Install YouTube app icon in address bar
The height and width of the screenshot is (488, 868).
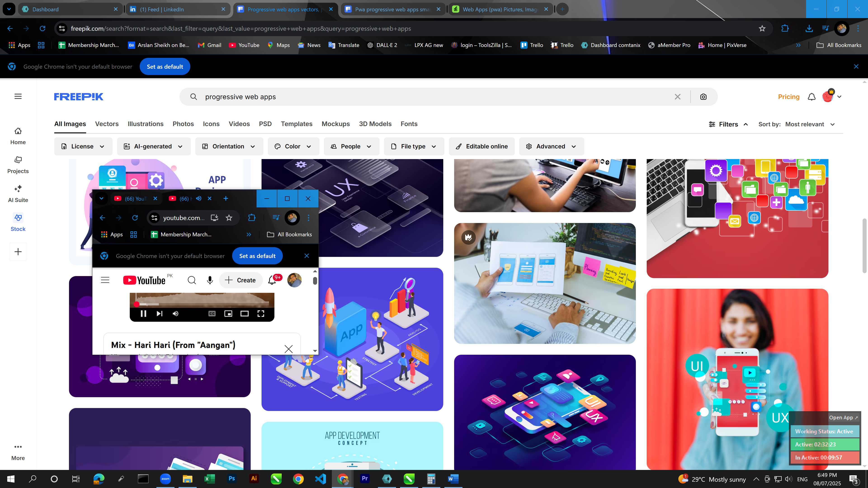[x=214, y=218]
